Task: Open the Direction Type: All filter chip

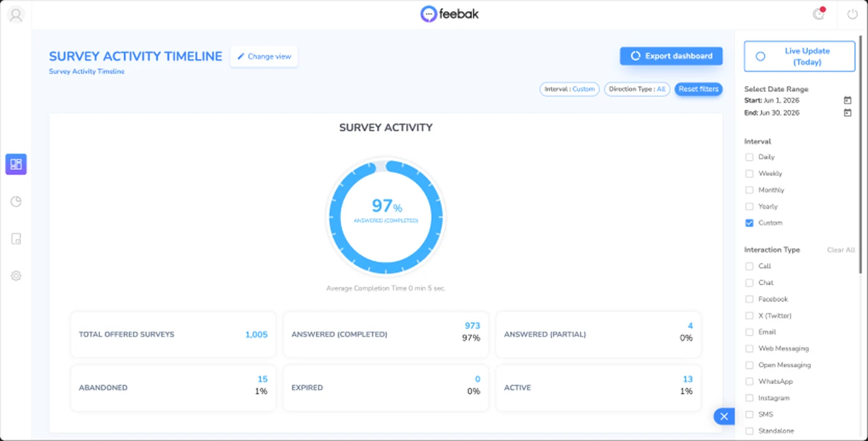Action: [x=637, y=89]
